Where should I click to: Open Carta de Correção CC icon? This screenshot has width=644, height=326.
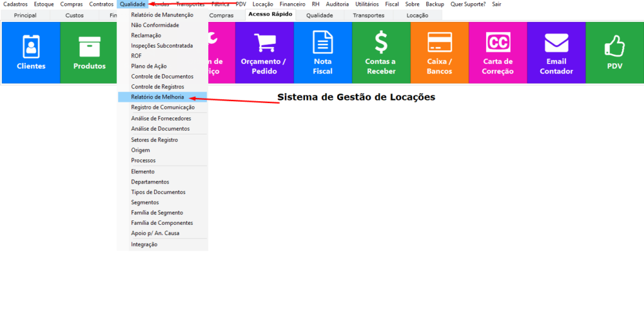point(498,42)
